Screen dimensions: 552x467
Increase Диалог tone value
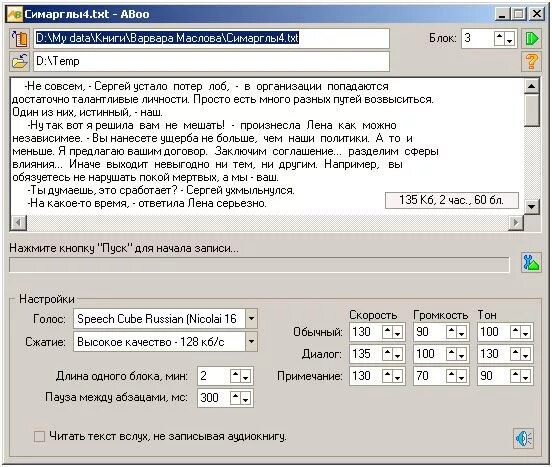coord(516,354)
